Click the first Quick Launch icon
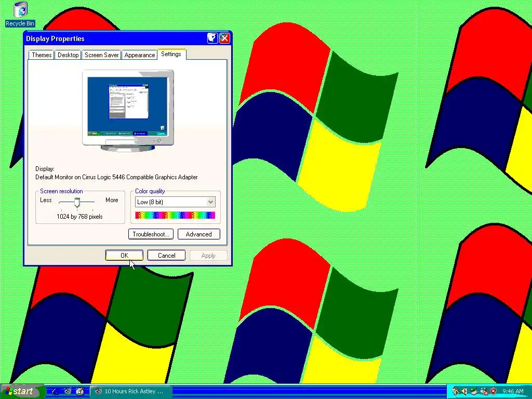The image size is (532, 399). (x=55, y=391)
